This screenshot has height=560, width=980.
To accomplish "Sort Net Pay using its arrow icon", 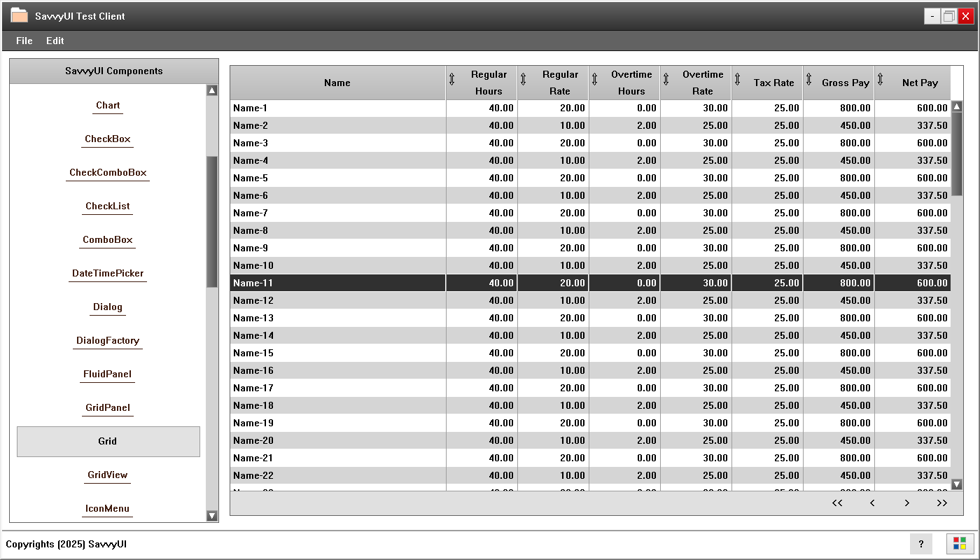I will pyautogui.click(x=880, y=80).
